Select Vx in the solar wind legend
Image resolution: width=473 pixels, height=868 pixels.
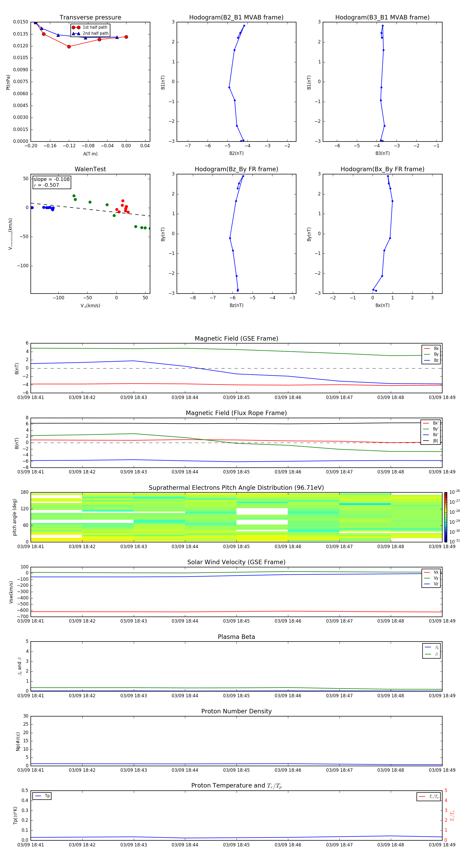pos(431,572)
